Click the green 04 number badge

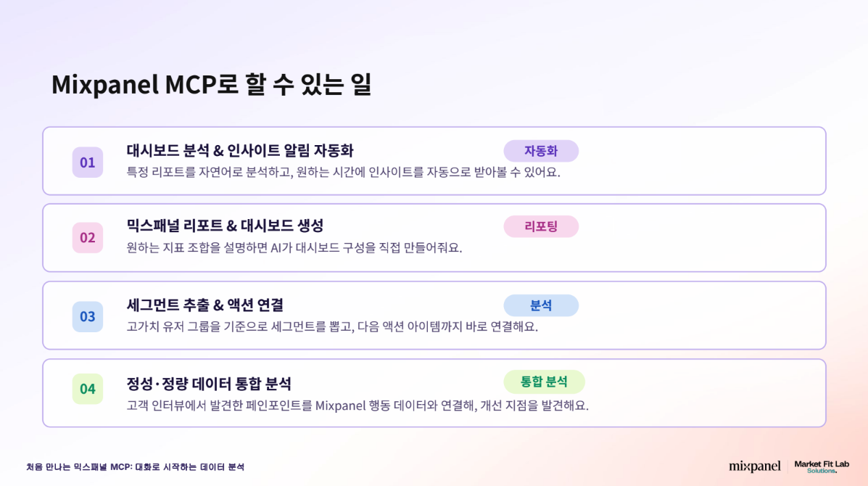coord(88,389)
